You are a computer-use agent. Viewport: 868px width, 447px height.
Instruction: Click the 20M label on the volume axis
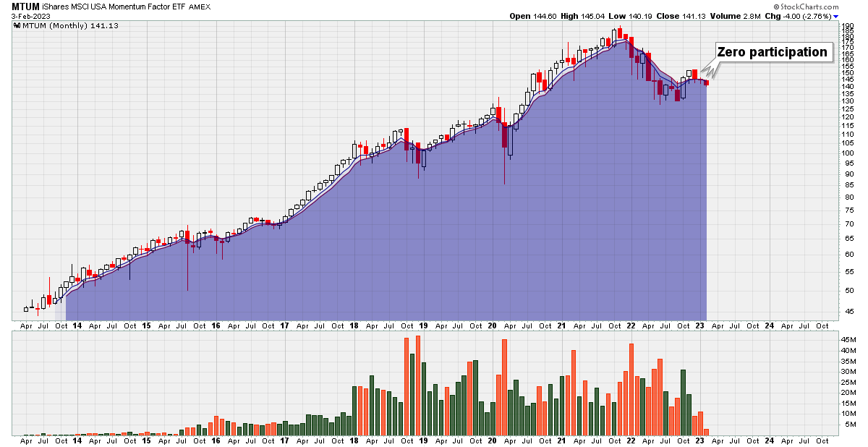848,393
